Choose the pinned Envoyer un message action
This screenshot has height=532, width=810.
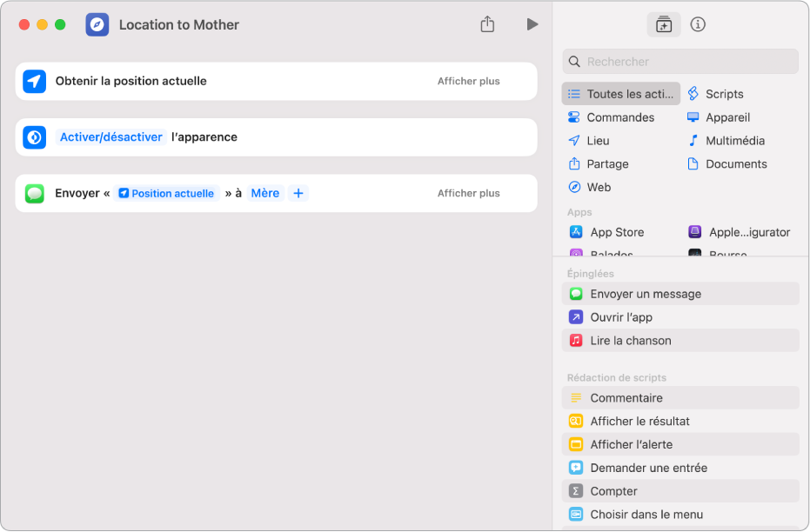[x=680, y=294]
